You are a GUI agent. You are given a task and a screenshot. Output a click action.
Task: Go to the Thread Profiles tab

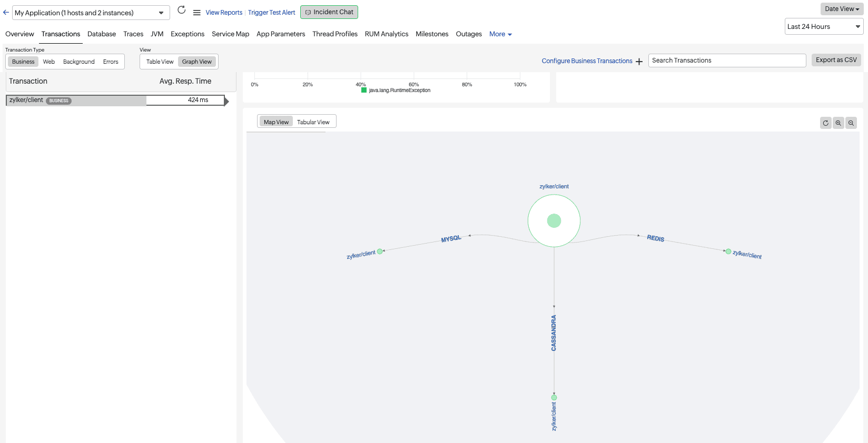[x=334, y=34]
